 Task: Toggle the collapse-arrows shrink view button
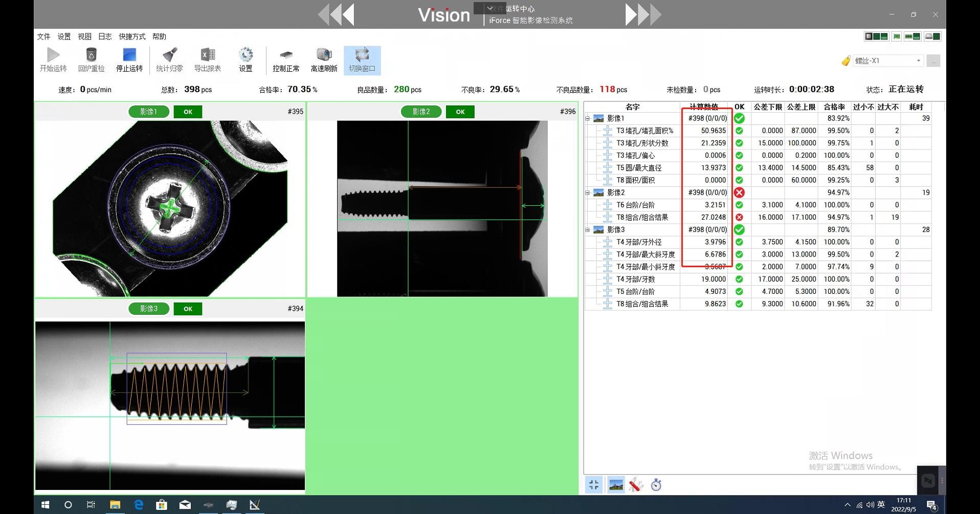tap(594, 485)
